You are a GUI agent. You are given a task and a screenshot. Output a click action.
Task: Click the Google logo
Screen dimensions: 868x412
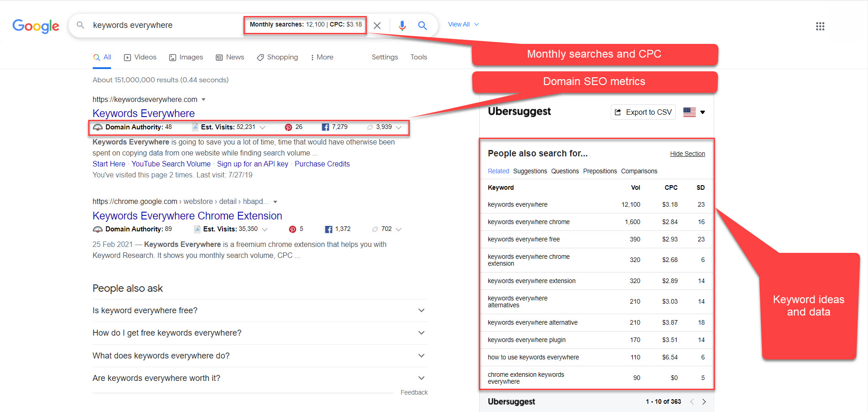pos(36,26)
